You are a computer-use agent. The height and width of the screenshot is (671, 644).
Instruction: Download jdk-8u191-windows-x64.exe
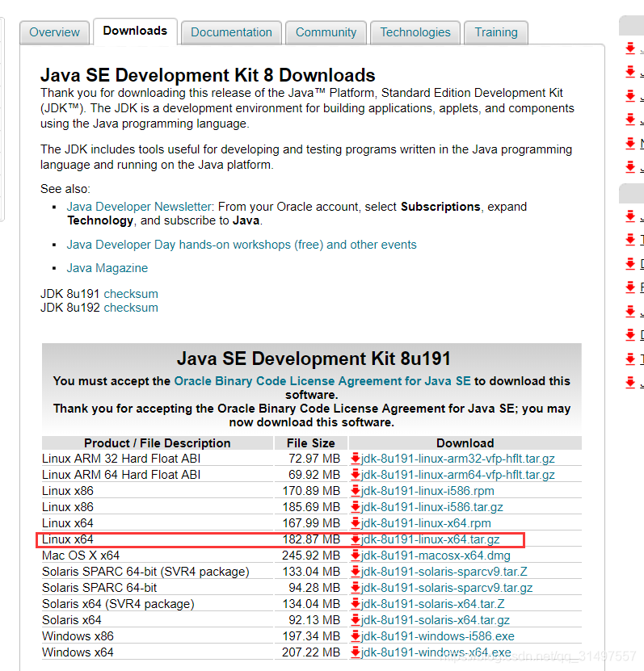tap(436, 652)
